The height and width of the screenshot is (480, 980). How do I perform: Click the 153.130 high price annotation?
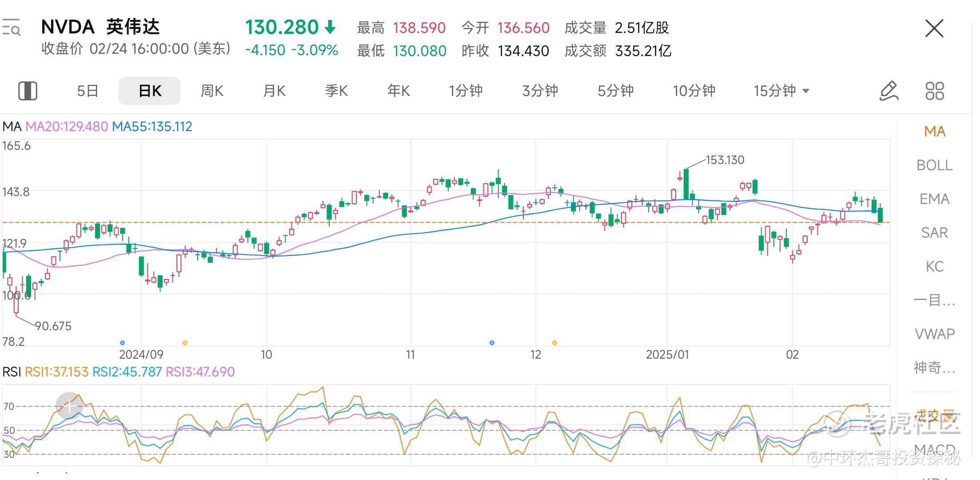(725, 160)
